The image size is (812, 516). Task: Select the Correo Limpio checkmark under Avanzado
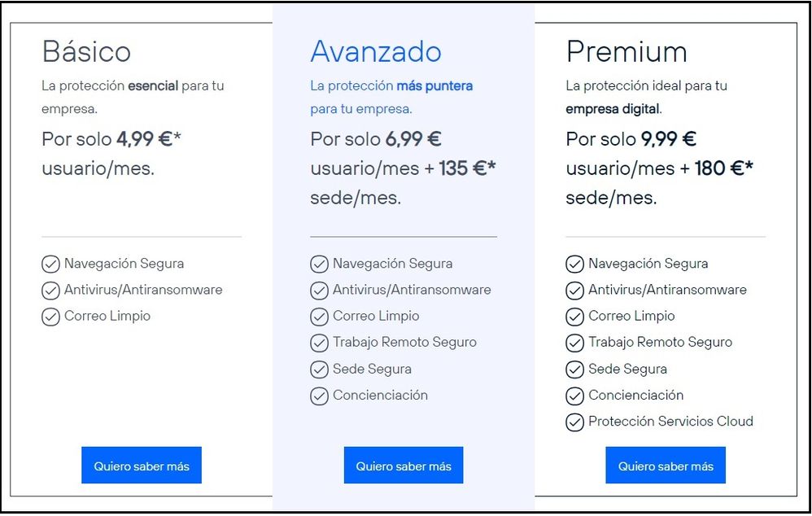(318, 317)
